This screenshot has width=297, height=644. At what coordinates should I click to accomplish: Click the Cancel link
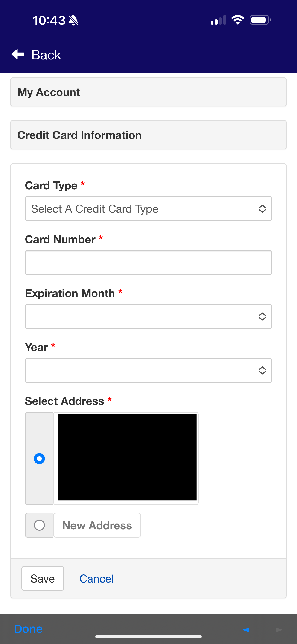point(96,579)
